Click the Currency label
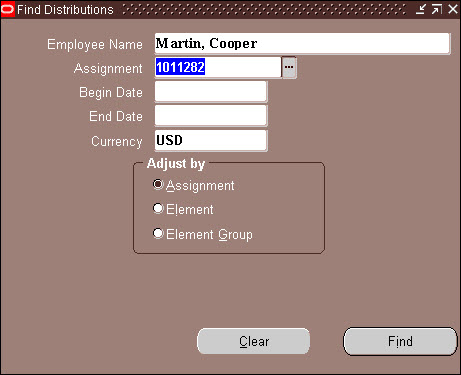461x375 pixels. [117, 142]
